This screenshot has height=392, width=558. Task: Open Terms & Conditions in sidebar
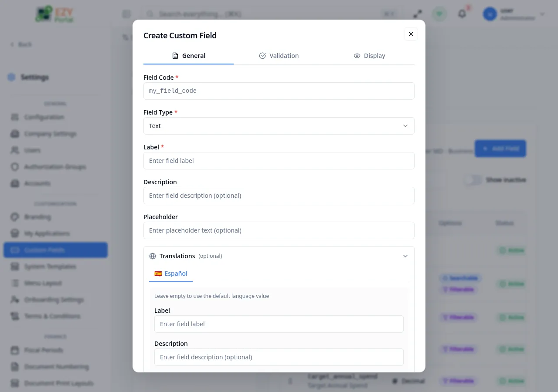pos(55,316)
